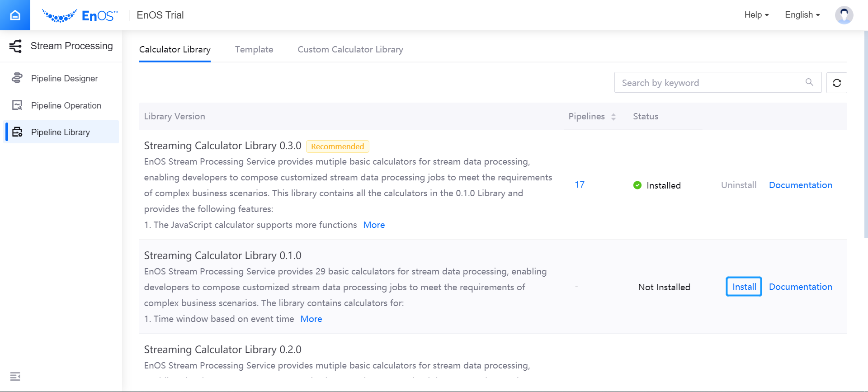The height and width of the screenshot is (392, 868).
Task: Click the Pipeline Library icon
Action: coord(17,132)
